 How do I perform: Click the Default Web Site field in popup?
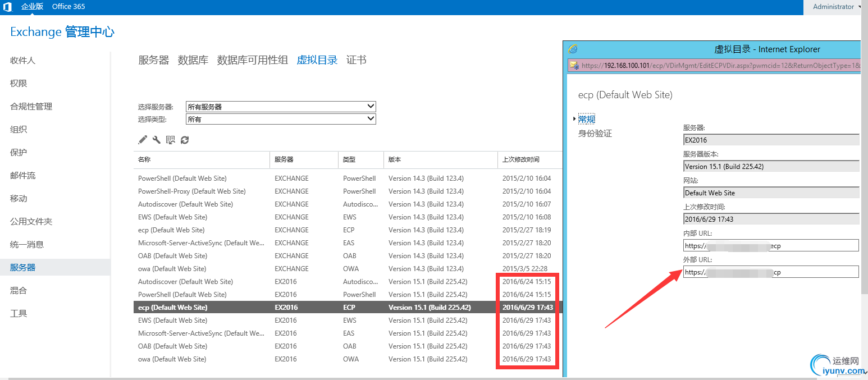click(x=771, y=193)
